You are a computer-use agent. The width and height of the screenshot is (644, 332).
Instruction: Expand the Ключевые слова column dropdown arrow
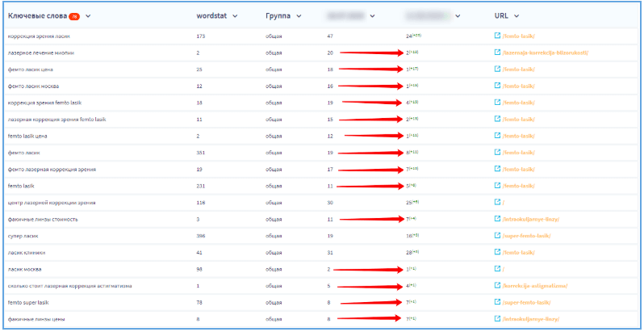88,15
